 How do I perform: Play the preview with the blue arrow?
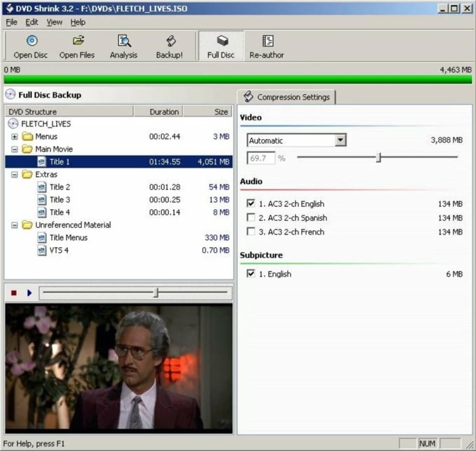pyautogui.click(x=29, y=293)
